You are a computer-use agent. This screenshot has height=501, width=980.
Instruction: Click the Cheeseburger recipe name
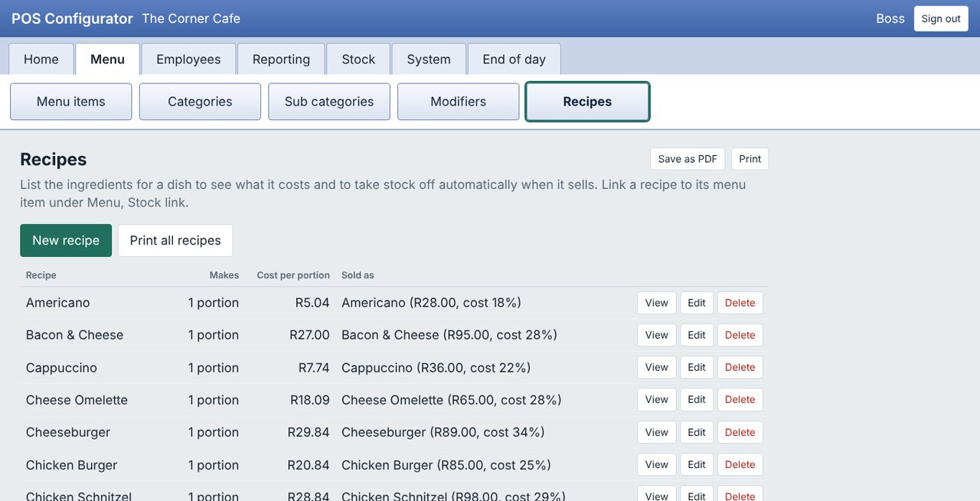point(68,432)
